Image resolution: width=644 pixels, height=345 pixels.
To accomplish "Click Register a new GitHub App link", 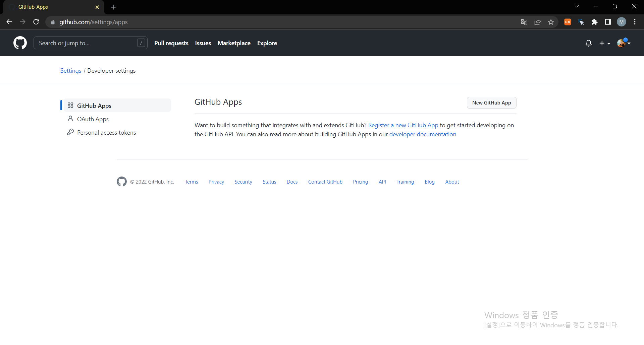I will click(403, 125).
